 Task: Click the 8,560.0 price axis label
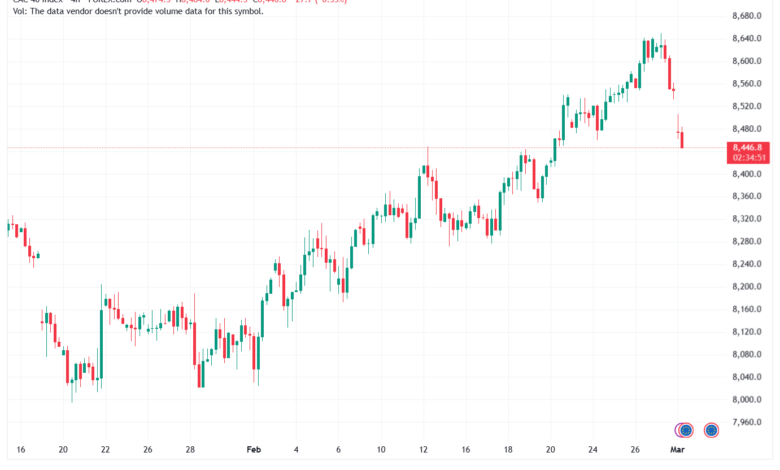(x=747, y=84)
